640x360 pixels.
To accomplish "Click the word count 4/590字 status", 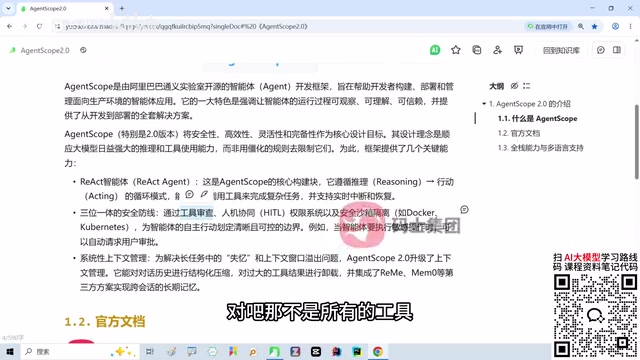I will 13,338.
